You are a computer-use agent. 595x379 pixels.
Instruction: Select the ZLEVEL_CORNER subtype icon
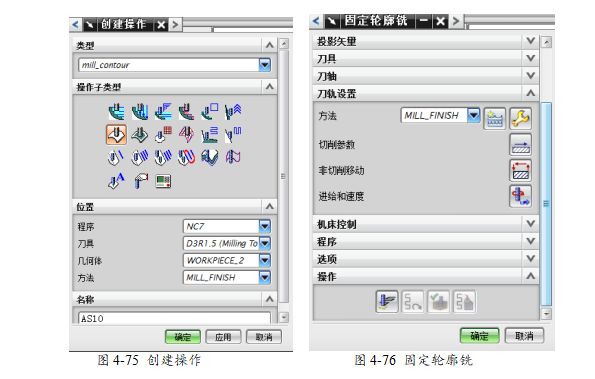click(x=233, y=112)
